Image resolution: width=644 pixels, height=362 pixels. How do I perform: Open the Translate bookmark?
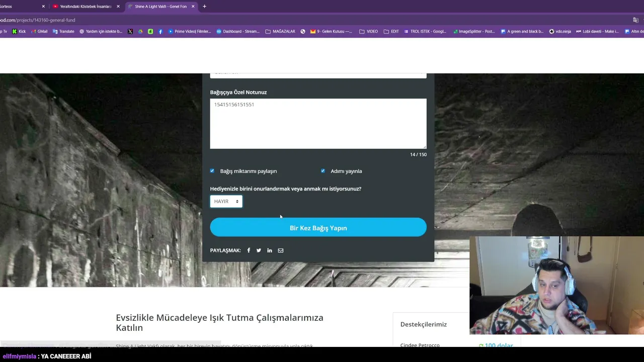pos(63,31)
